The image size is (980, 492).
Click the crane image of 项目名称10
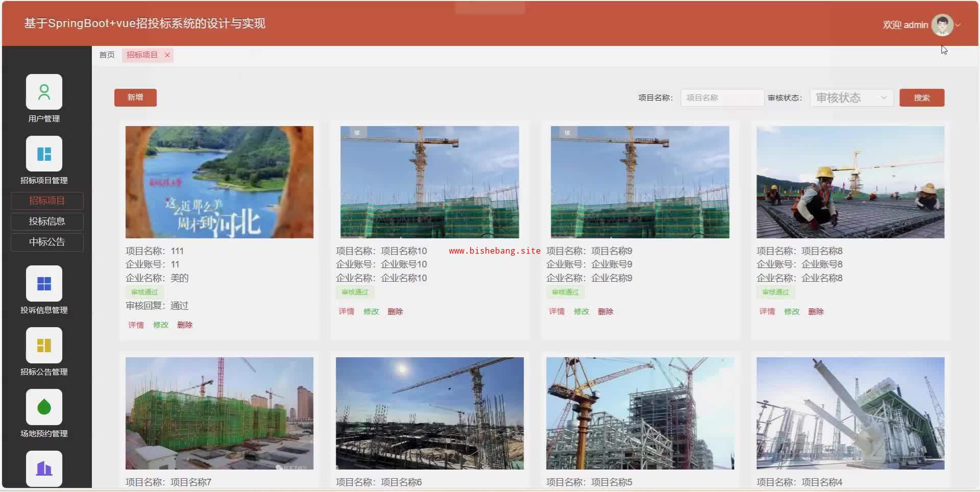coord(430,182)
